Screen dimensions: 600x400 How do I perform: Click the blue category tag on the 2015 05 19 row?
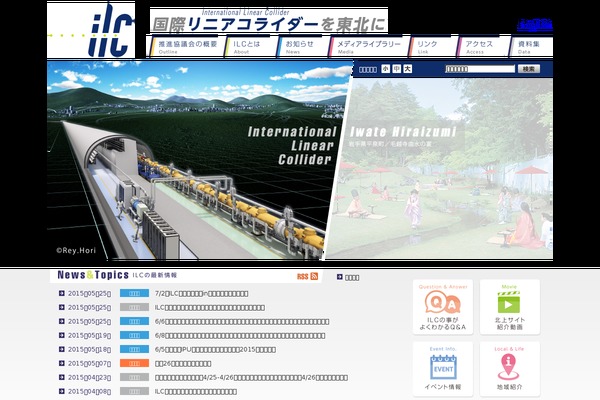click(x=134, y=335)
